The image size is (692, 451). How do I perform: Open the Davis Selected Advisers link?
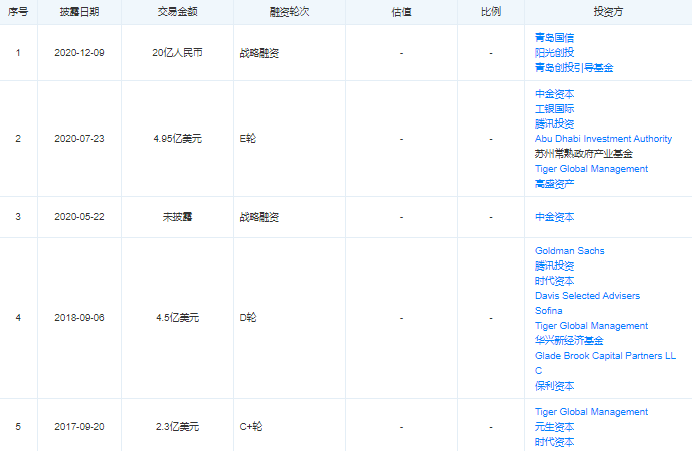(x=587, y=296)
